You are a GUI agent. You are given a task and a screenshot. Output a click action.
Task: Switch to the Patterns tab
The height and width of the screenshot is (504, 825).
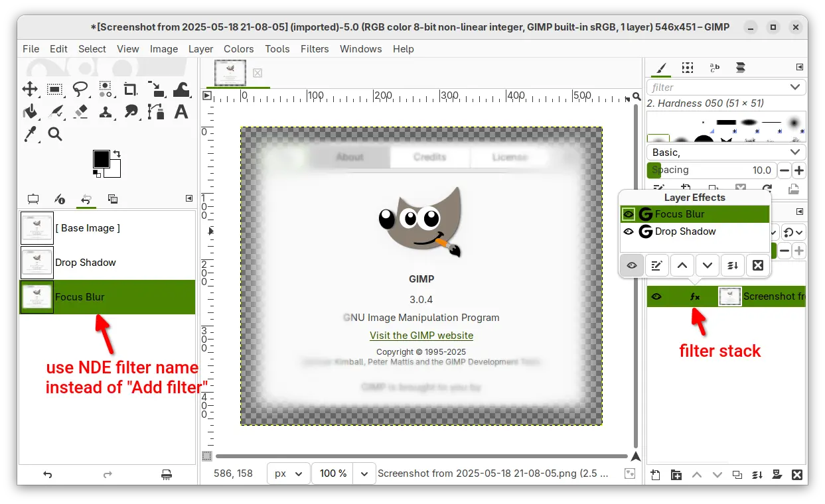pos(688,67)
